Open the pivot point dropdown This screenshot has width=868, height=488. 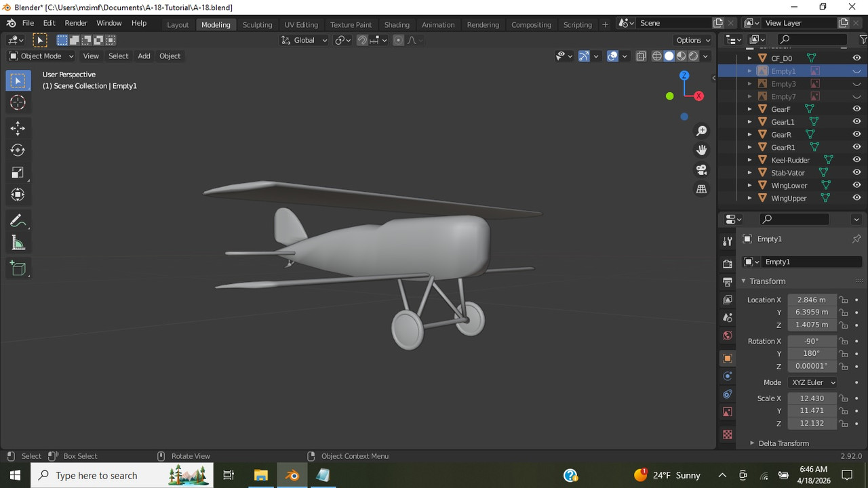coord(343,40)
